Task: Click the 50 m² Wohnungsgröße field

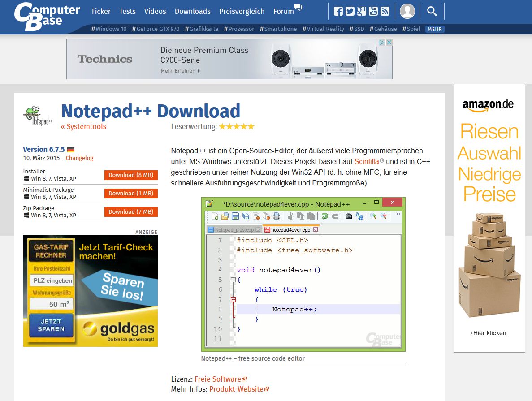Action: point(52,304)
